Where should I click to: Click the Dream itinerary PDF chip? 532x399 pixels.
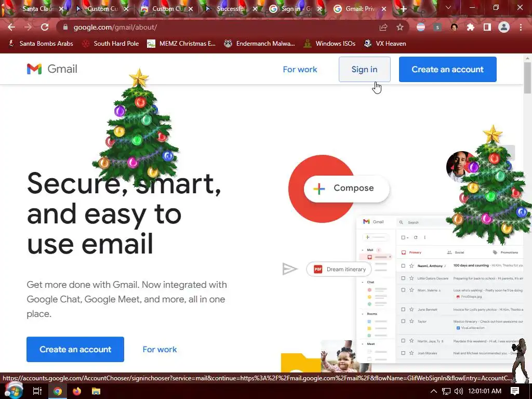click(x=339, y=269)
